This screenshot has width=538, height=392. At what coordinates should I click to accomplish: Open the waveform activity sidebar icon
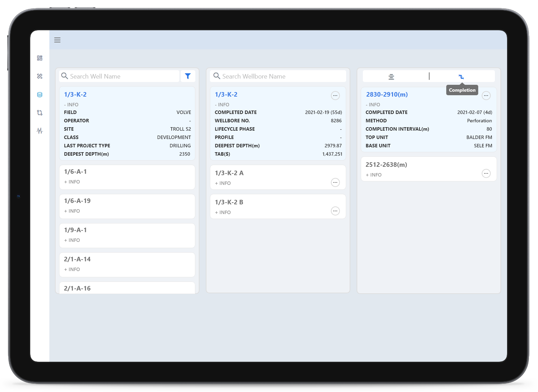point(40,131)
